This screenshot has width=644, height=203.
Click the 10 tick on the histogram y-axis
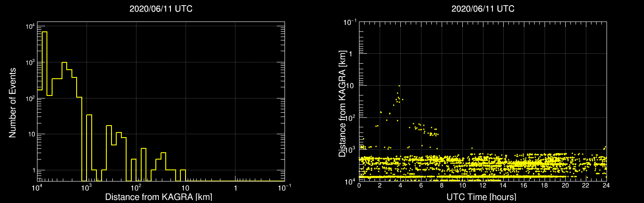pos(31,134)
